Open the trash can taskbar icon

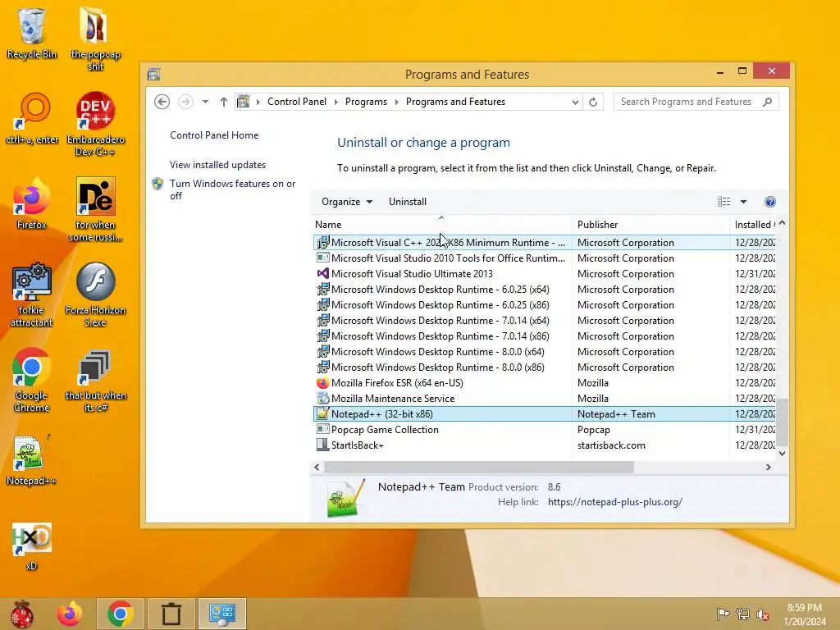tap(171, 614)
